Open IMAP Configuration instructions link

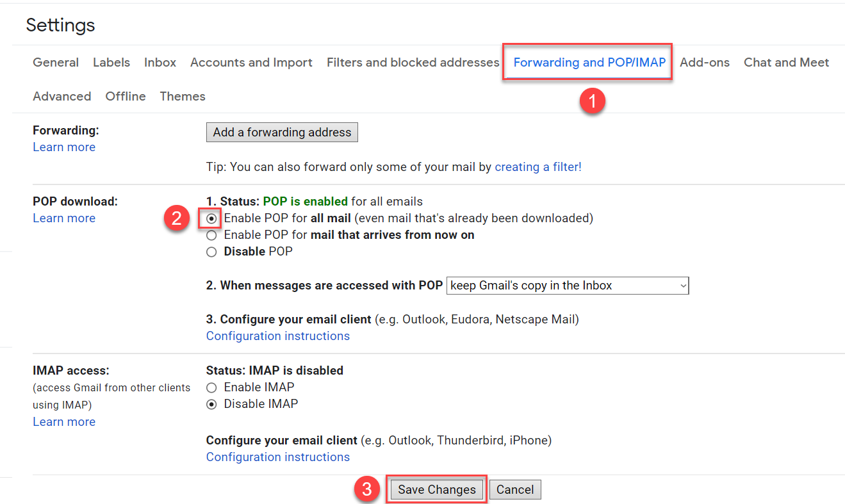tap(278, 457)
